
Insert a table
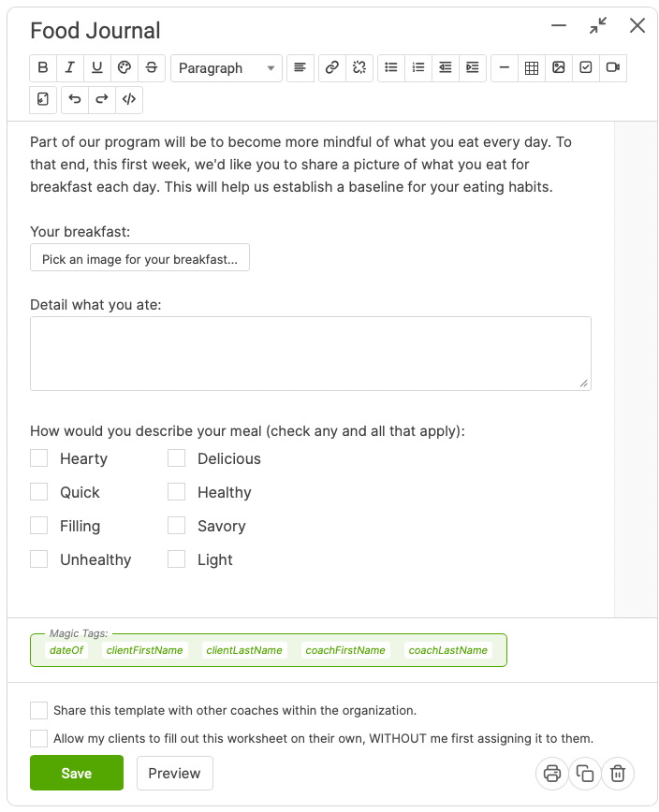click(x=532, y=67)
